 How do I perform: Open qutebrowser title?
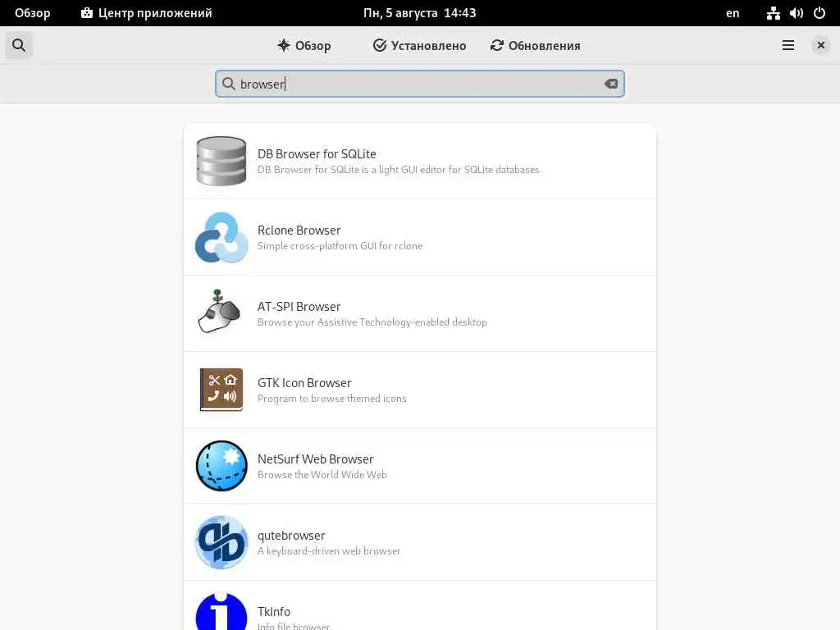coord(291,536)
